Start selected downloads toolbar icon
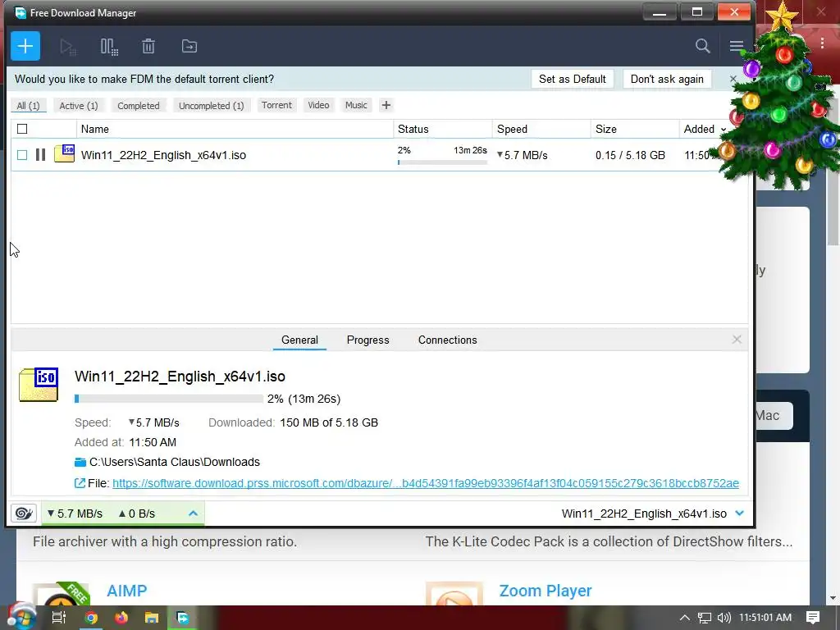The width and height of the screenshot is (840, 630). coord(67,47)
